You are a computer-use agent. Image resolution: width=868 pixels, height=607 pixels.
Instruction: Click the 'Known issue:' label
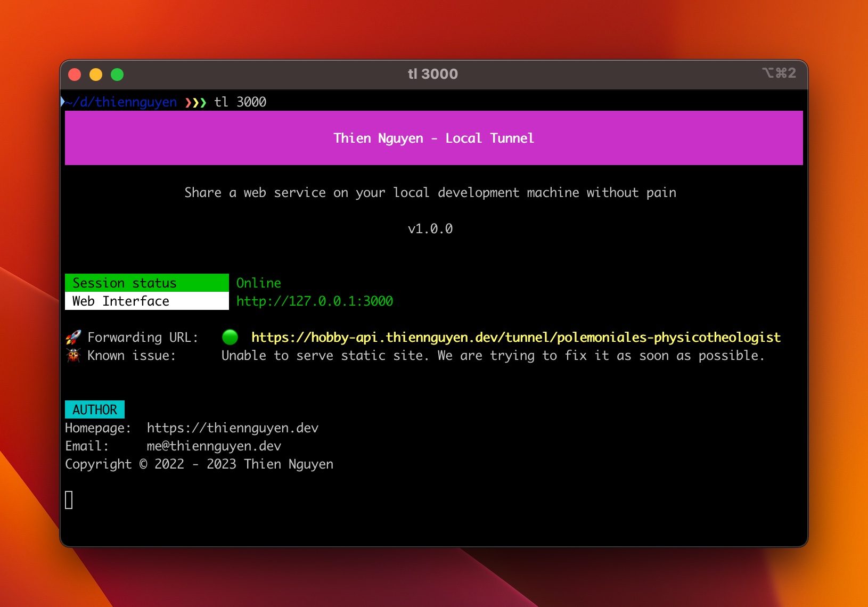pos(132,356)
